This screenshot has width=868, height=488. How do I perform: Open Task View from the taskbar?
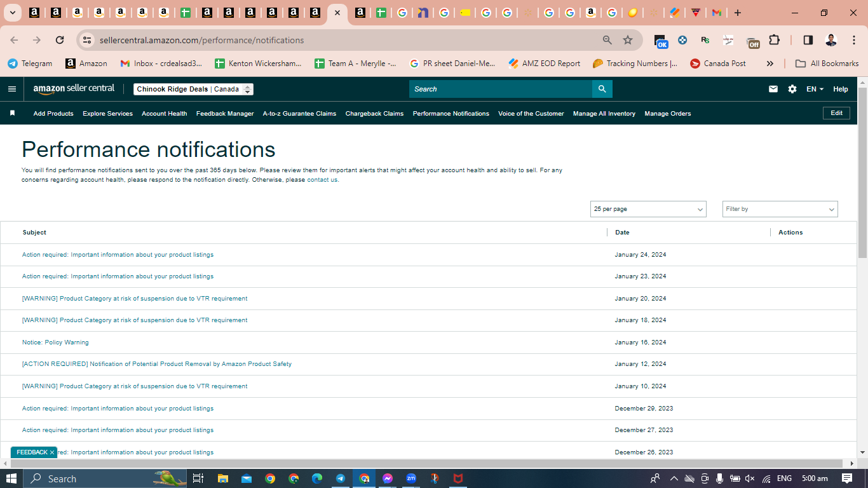tap(198, 478)
